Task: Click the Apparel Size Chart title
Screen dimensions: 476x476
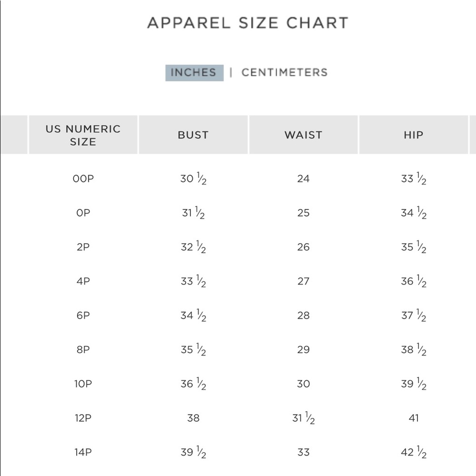Action: tap(248, 23)
